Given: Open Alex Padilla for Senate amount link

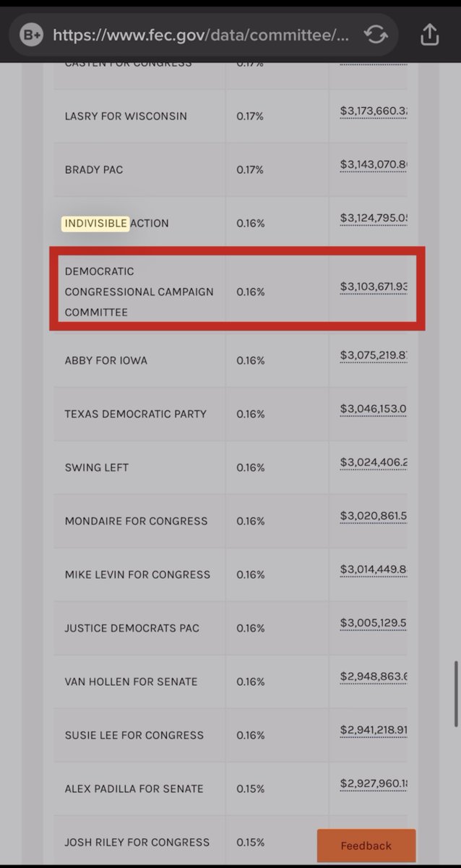Looking at the screenshot, I should click(x=374, y=783).
